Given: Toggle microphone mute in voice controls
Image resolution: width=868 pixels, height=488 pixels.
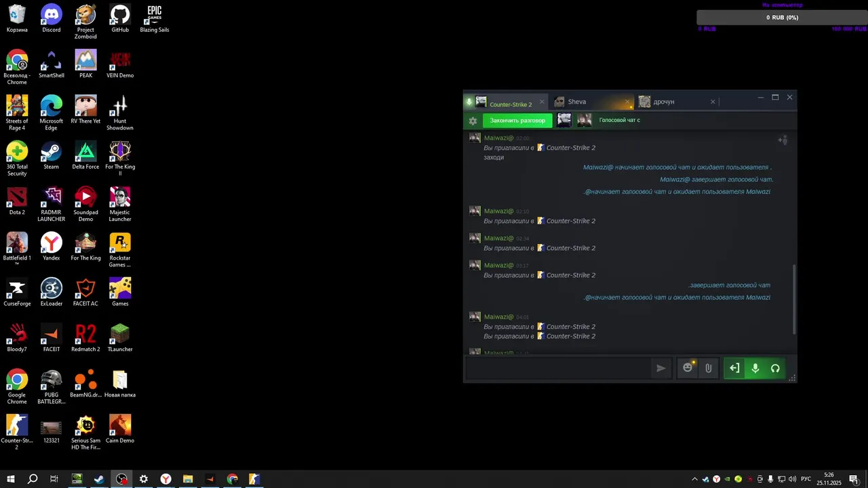Looking at the screenshot, I should pos(755,368).
